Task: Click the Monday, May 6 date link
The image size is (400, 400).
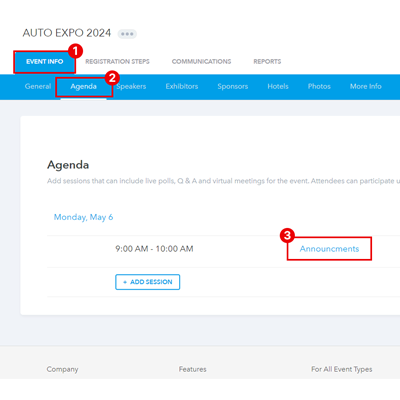Action: 83,217
